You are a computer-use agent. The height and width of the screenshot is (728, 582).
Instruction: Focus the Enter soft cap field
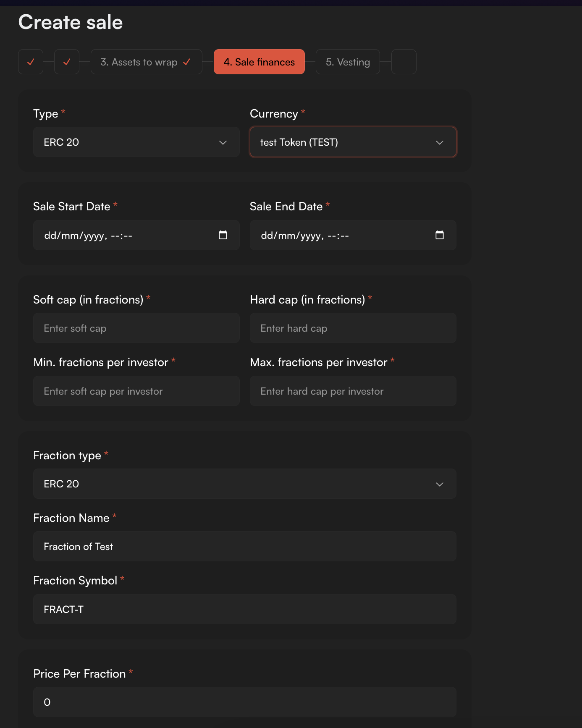point(136,328)
